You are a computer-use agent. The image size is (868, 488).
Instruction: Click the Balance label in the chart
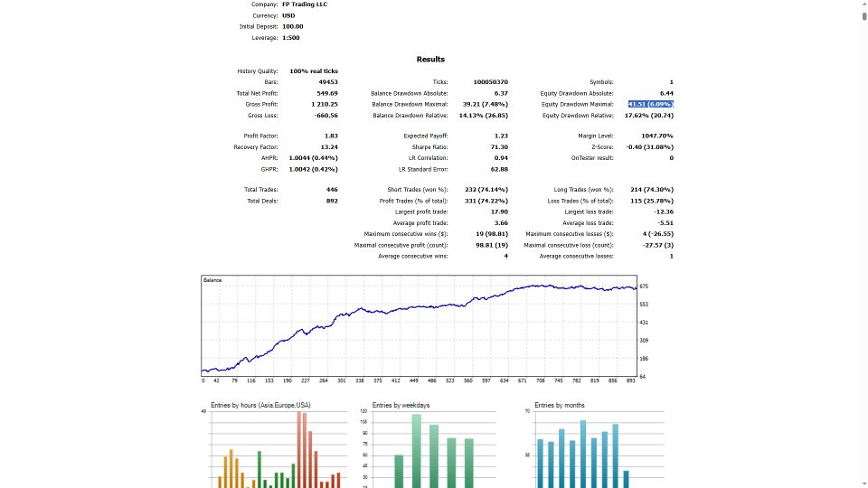pos(212,280)
